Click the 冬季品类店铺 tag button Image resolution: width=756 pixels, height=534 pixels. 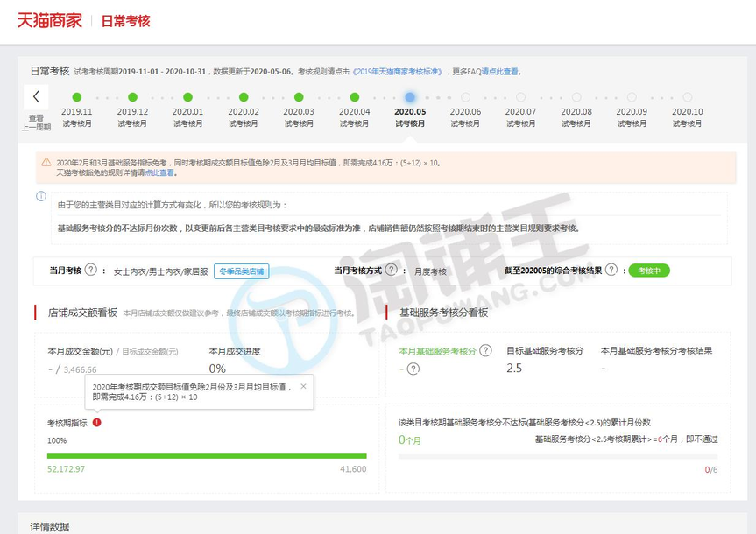[x=242, y=271]
